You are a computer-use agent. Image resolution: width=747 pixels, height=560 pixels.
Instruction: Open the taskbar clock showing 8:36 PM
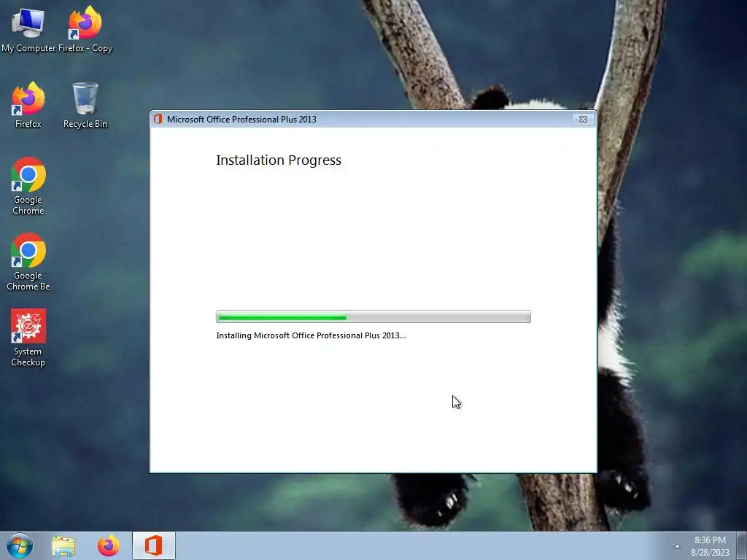click(710, 546)
